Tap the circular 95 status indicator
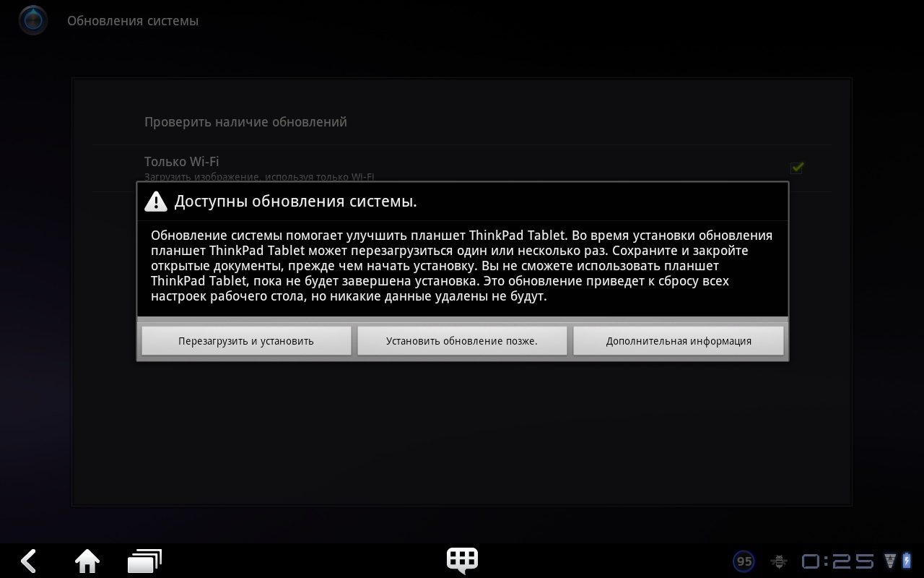 (x=744, y=561)
